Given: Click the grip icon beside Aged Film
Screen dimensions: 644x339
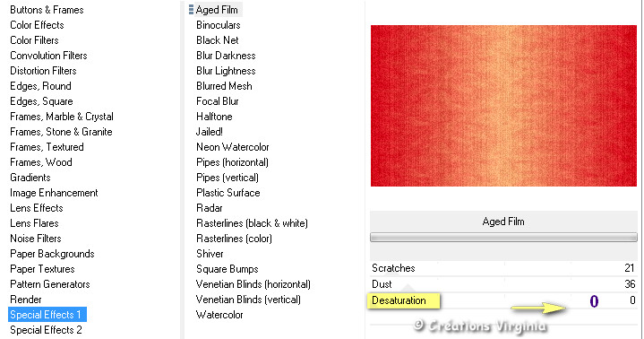Looking at the screenshot, I should point(191,10).
